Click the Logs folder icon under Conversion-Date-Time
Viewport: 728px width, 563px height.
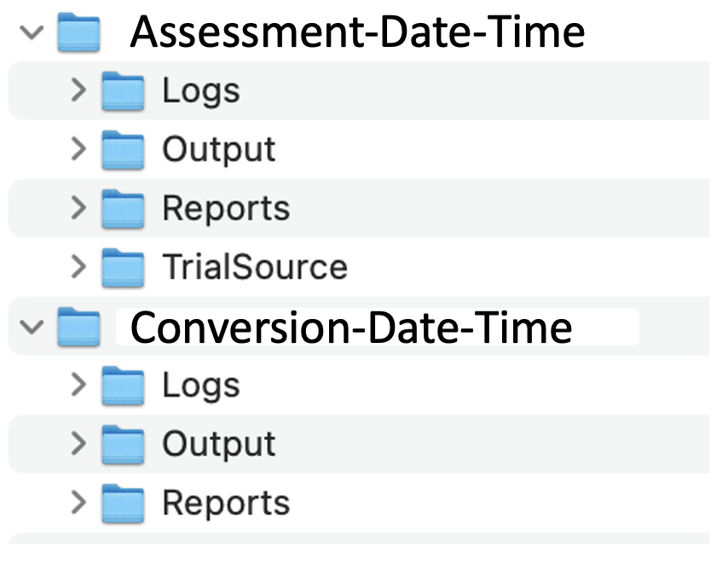click(x=123, y=385)
